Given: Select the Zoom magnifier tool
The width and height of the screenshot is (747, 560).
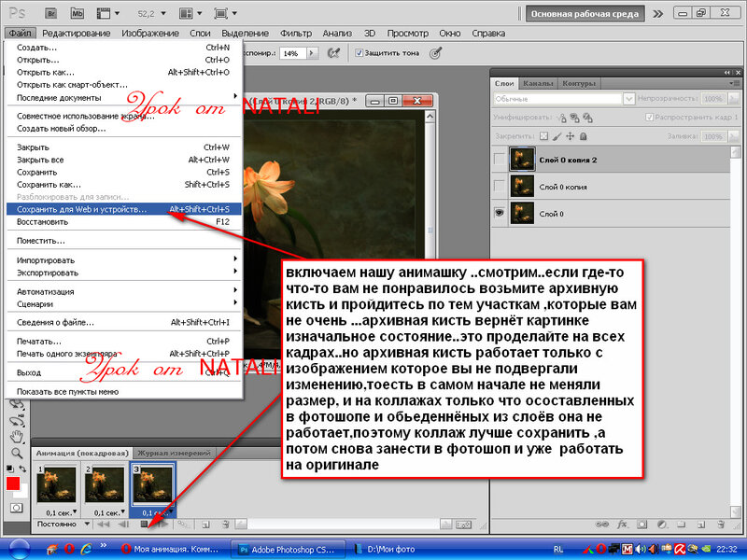Looking at the screenshot, I should click(x=15, y=451).
